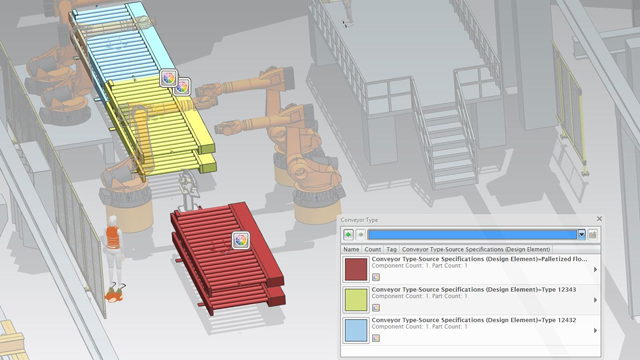Expand the arrow on the Palletized Flo row
640x360 pixels.
click(x=595, y=269)
